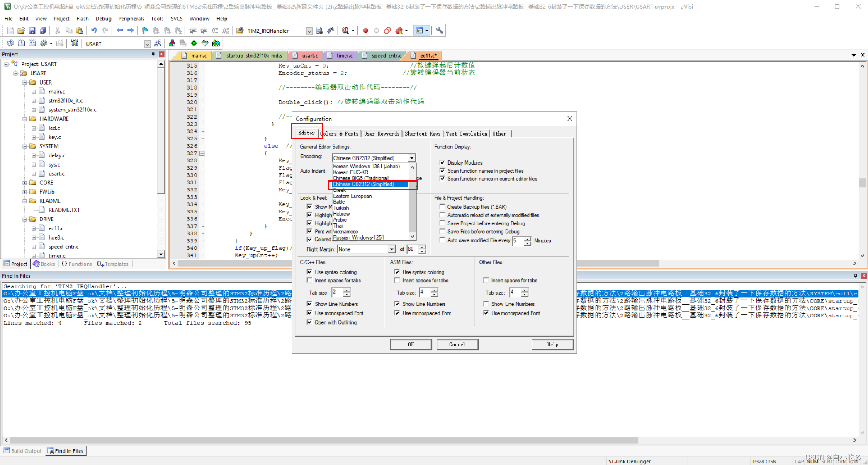This screenshot has width=868, height=465.
Task: Collapse the HARDWARE folder in project tree
Action: (25, 119)
